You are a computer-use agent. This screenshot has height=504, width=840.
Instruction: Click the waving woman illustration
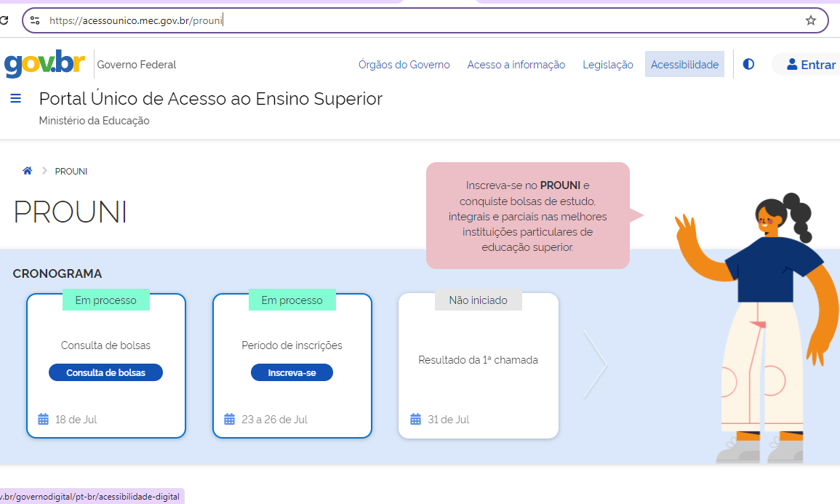(756, 328)
